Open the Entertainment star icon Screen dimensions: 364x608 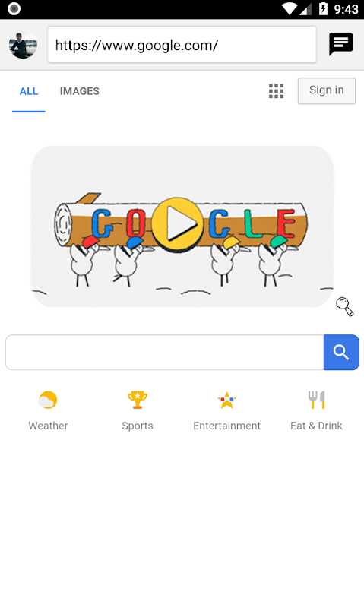point(226,401)
